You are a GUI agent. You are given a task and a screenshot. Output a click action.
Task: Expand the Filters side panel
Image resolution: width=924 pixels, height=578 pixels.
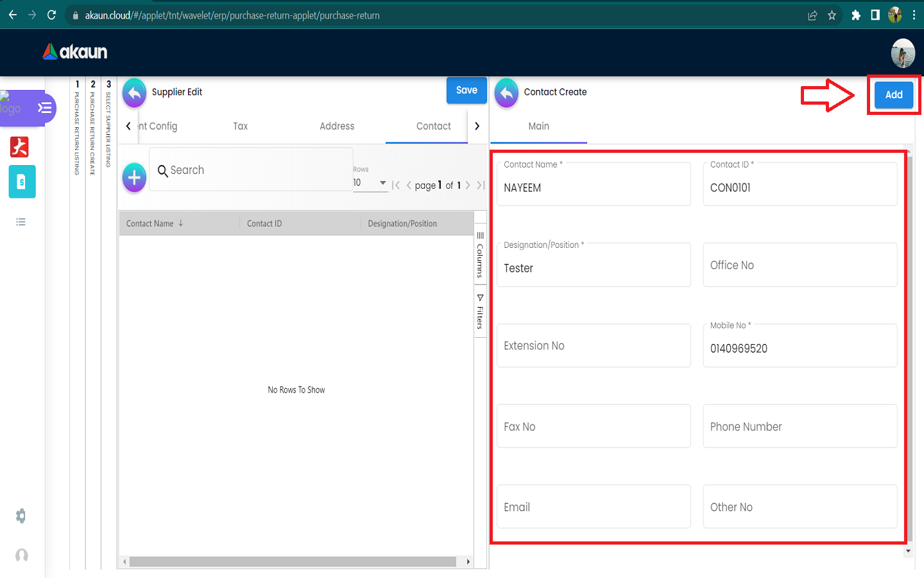[480, 312]
